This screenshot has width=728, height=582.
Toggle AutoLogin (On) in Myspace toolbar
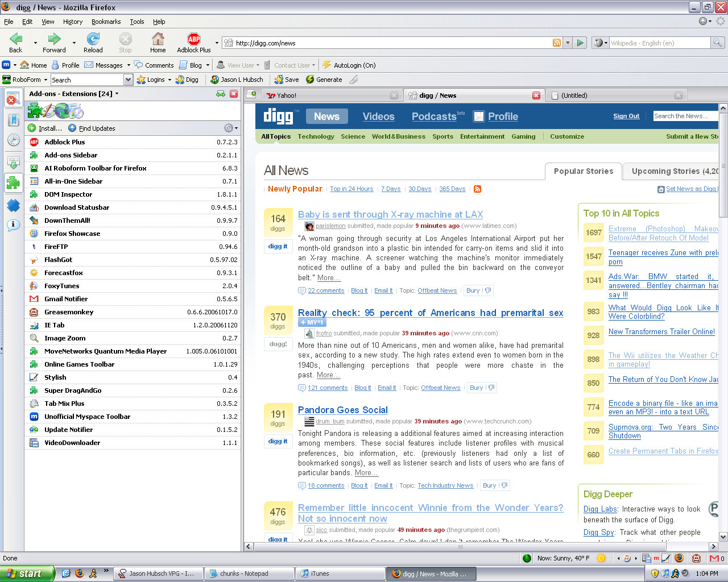point(349,65)
